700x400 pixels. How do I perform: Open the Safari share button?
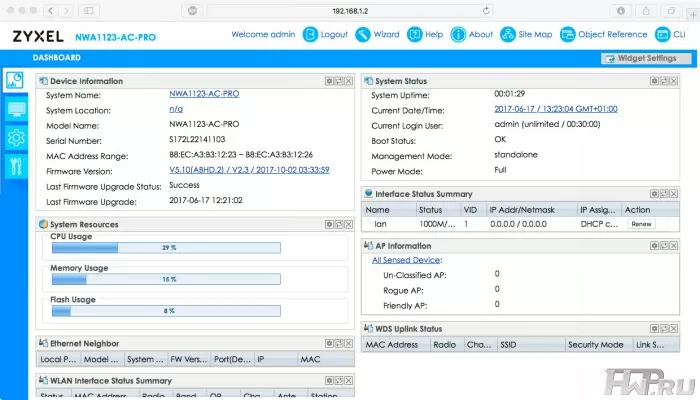[x=646, y=11]
